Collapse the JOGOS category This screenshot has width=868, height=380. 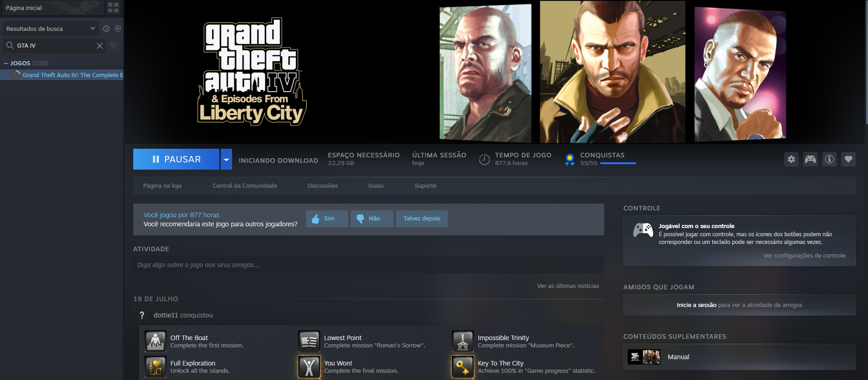[x=6, y=63]
